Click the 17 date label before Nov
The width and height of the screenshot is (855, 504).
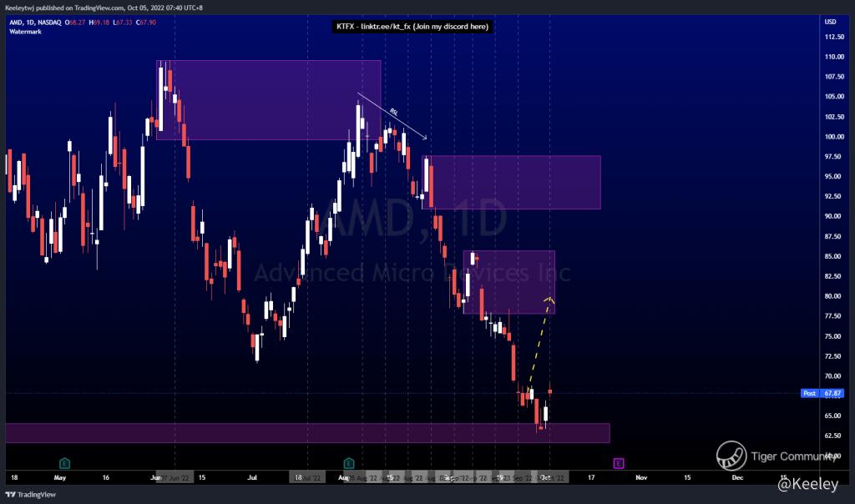tap(591, 477)
